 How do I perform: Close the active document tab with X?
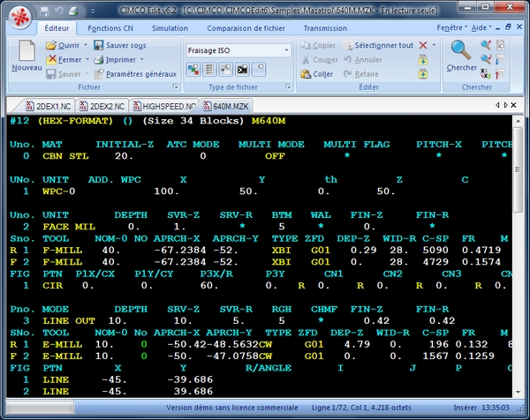click(513, 105)
